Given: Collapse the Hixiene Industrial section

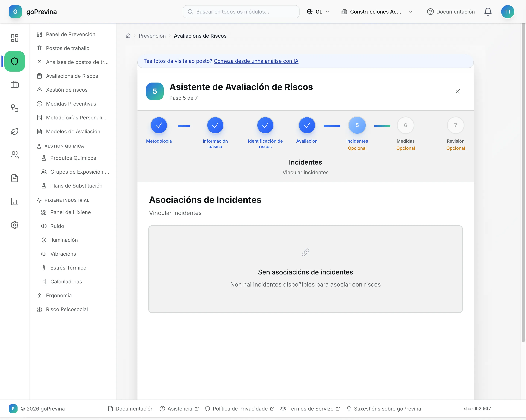Looking at the screenshot, I should pos(67,200).
